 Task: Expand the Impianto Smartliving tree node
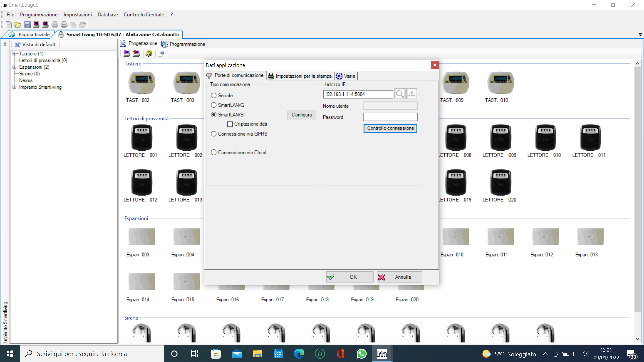[14, 87]
